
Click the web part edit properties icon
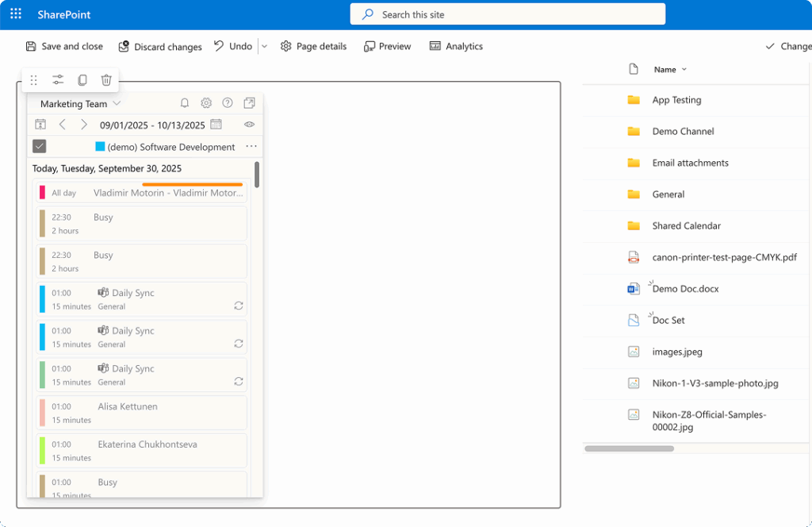[58, 80]
